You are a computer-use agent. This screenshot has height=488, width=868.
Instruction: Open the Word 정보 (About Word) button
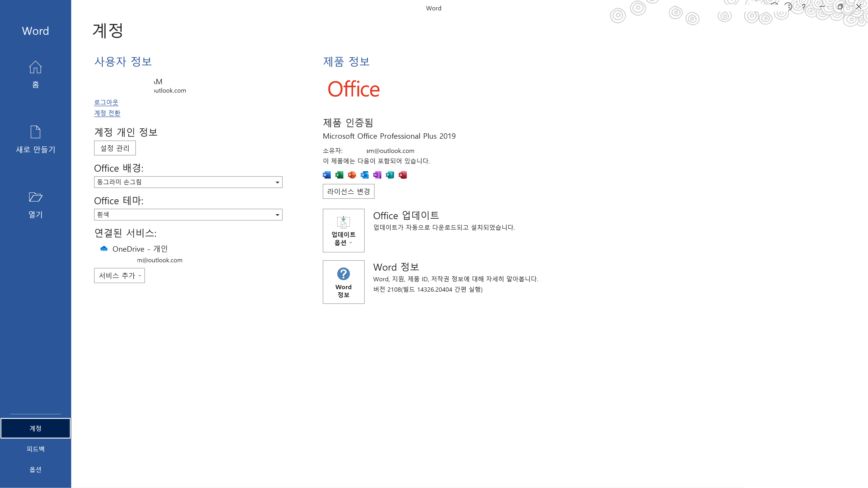(x=343, y=282)
